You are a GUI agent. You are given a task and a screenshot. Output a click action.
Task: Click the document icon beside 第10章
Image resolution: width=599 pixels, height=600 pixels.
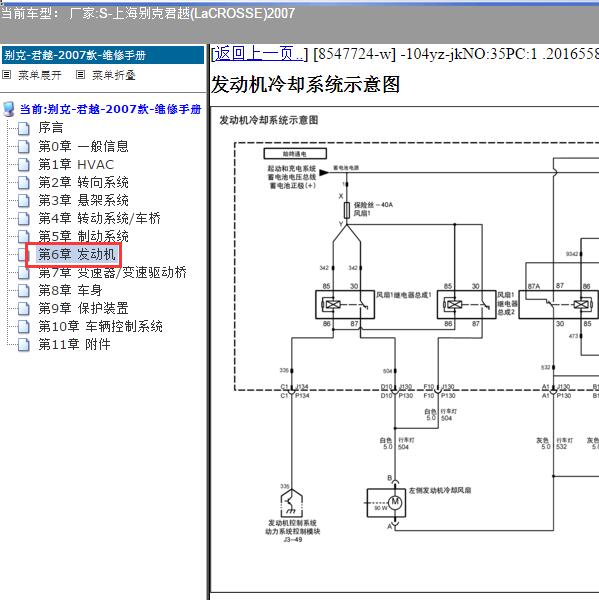(24, 327)
